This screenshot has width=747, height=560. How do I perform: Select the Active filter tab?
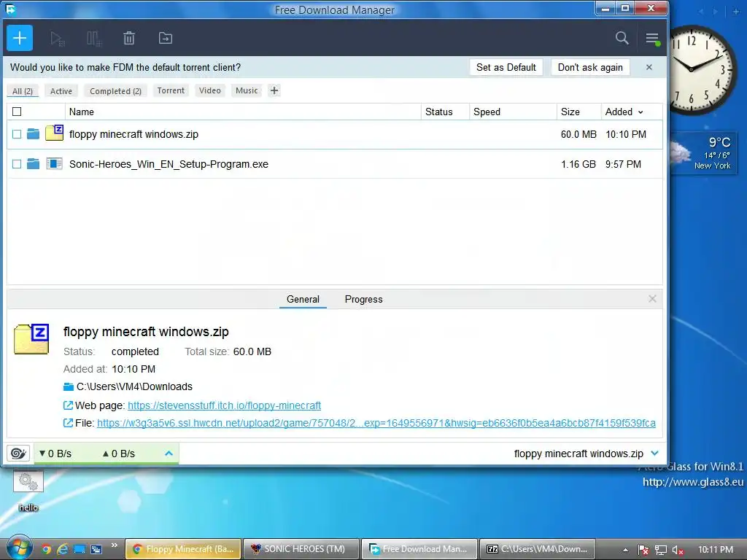click(61, 91)
